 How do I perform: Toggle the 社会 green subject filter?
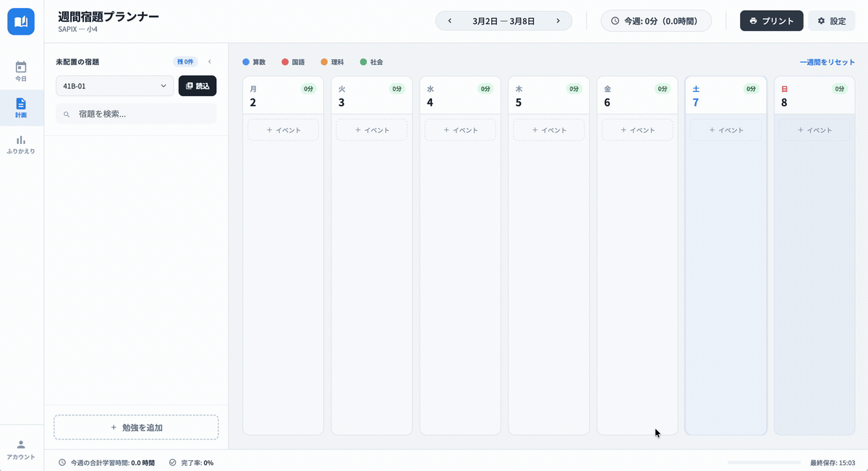click(x=371, y=62)
